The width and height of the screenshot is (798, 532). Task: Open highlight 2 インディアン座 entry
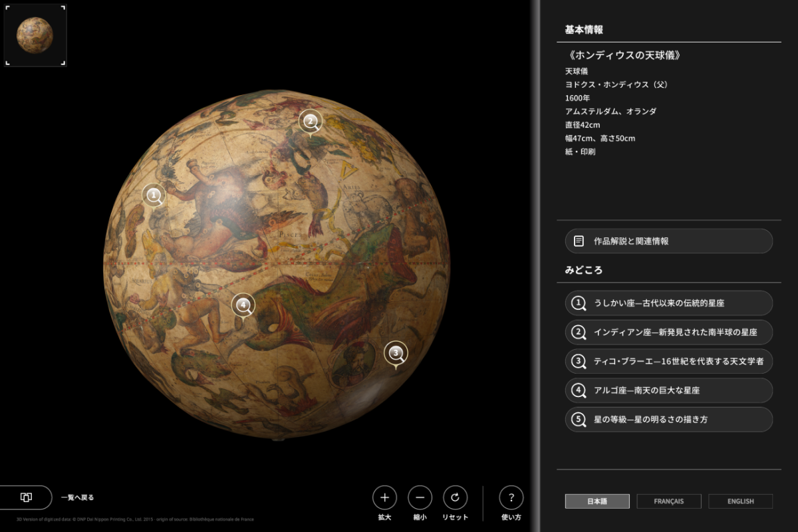pyautogui.click(x=668, y=332)
